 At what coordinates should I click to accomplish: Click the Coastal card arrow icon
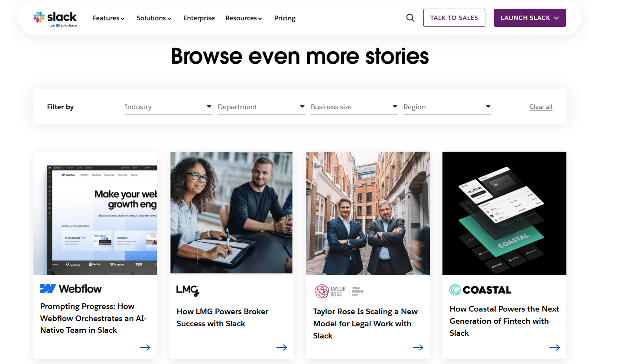[555, 347]
